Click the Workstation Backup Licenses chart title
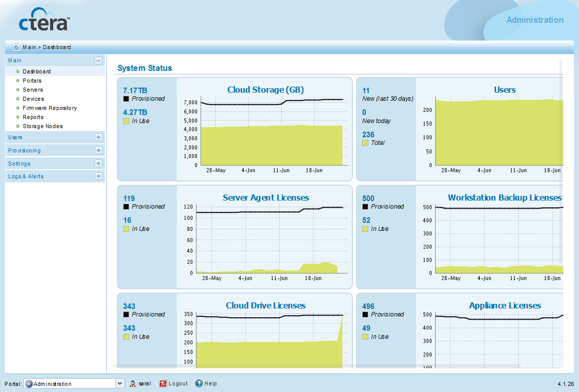 pos(505,198)
